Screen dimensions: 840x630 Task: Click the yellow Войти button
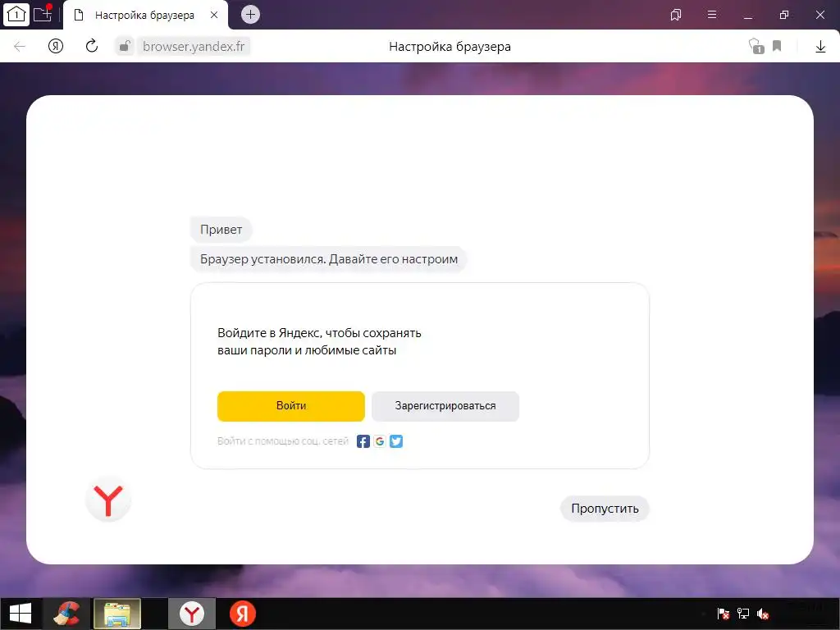[x=291, y=406]
